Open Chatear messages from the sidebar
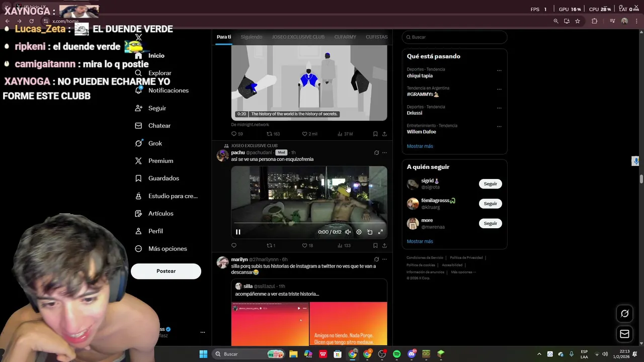This screenshot has width=644, height=362. [153, 126]
